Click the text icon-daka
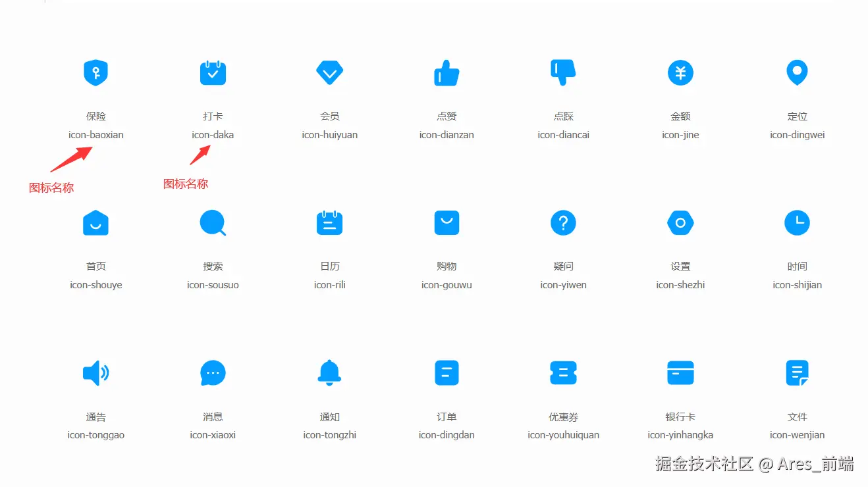Screen dimensions: 868x487 (x=213, y=135)
